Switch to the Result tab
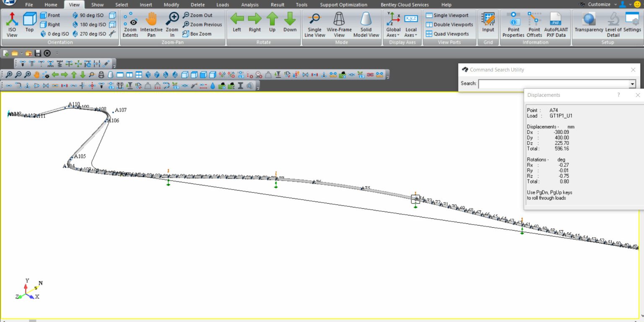644x322 pixels. (278, 5)
